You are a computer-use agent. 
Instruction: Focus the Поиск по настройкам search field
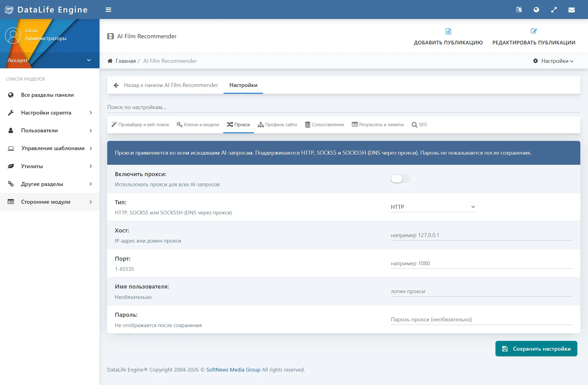344,107
